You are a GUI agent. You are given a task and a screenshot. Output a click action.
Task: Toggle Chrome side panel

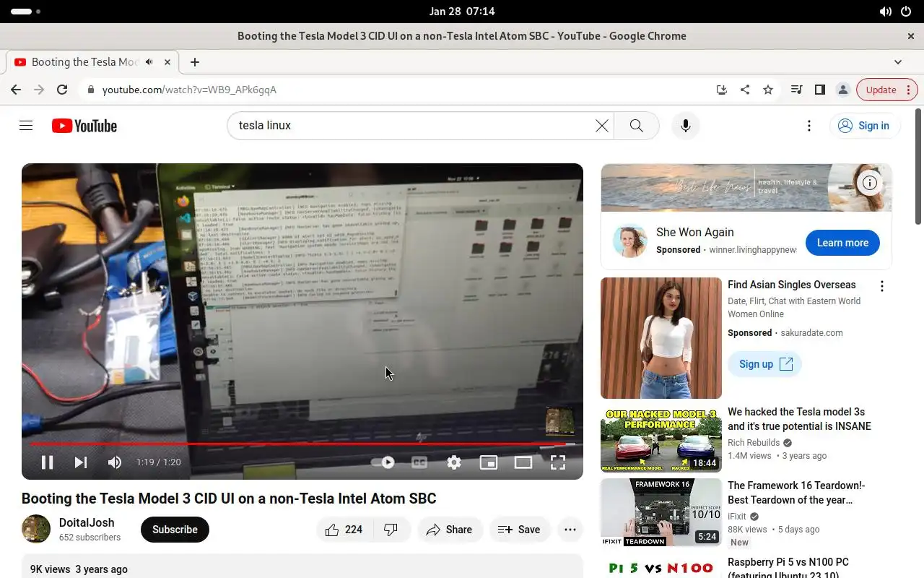coord(819,90)
